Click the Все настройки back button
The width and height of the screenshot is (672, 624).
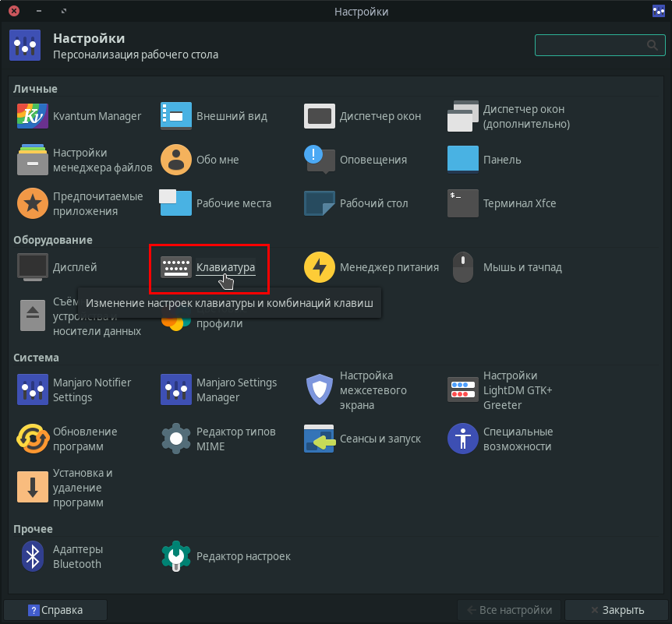(509, 610)
